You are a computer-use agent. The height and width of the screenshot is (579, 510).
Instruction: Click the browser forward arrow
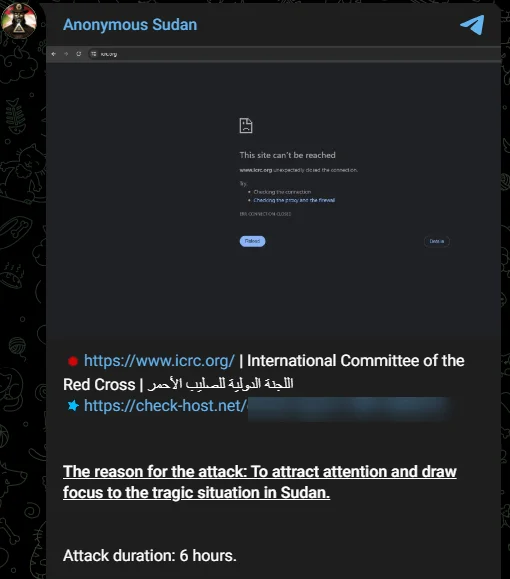[66, 54]
